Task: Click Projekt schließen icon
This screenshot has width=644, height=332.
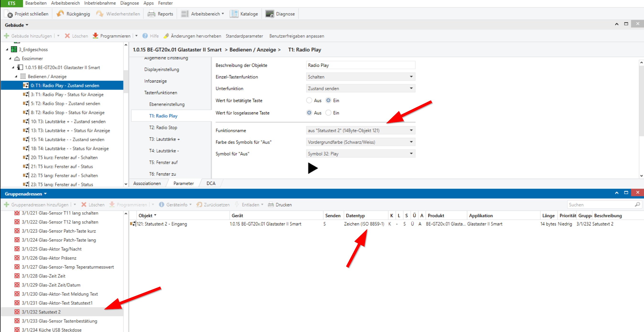Action: pos(9,14)
